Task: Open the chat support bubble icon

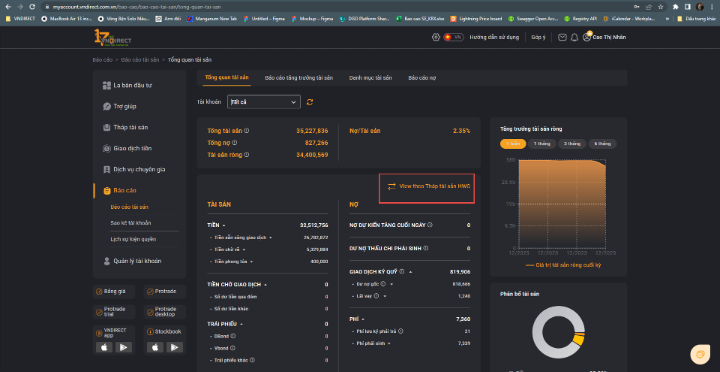Action: (x=700, y=354)
